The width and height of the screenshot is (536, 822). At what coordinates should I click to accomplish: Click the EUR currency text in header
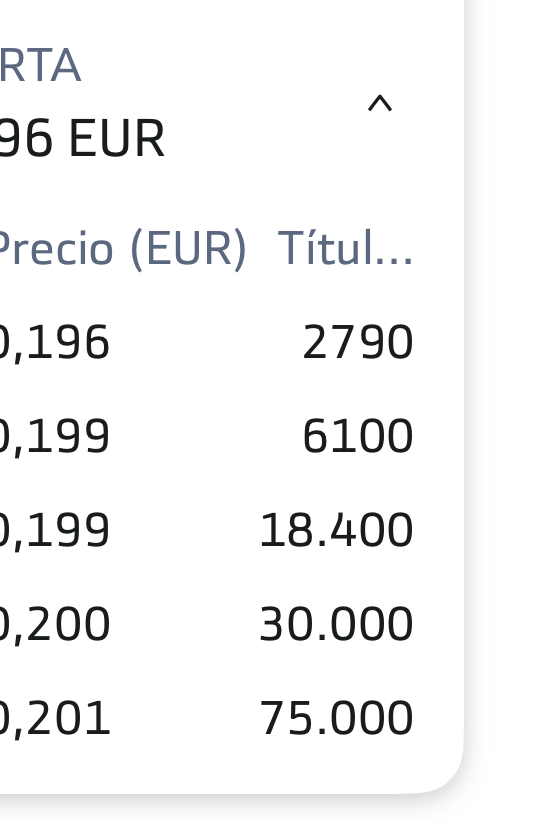[116, 138]
